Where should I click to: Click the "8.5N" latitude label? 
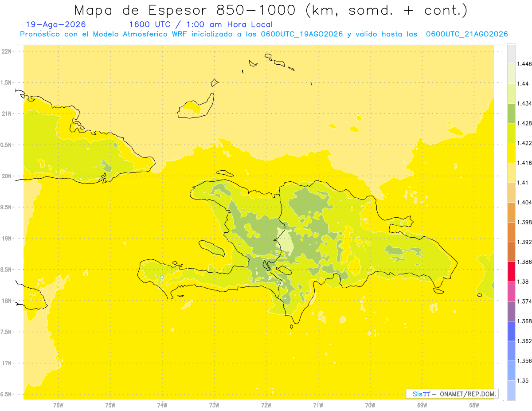click(6, 270)
